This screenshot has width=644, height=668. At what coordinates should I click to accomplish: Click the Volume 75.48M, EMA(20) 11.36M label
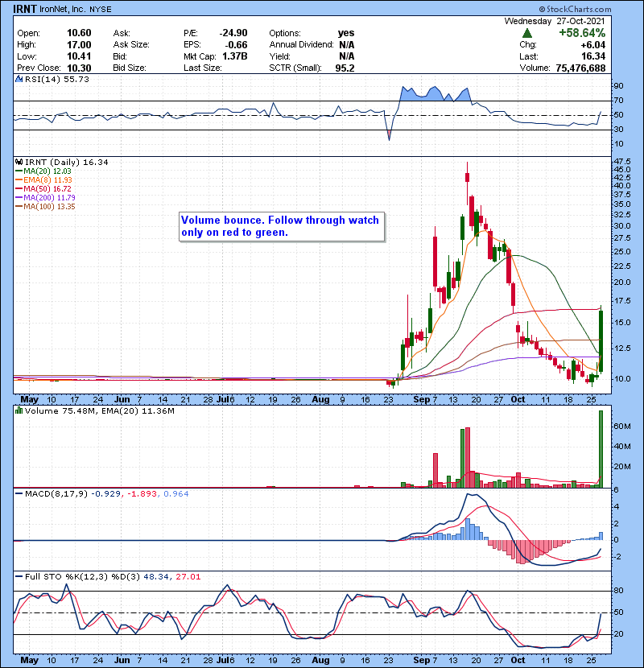pos(100,410)
